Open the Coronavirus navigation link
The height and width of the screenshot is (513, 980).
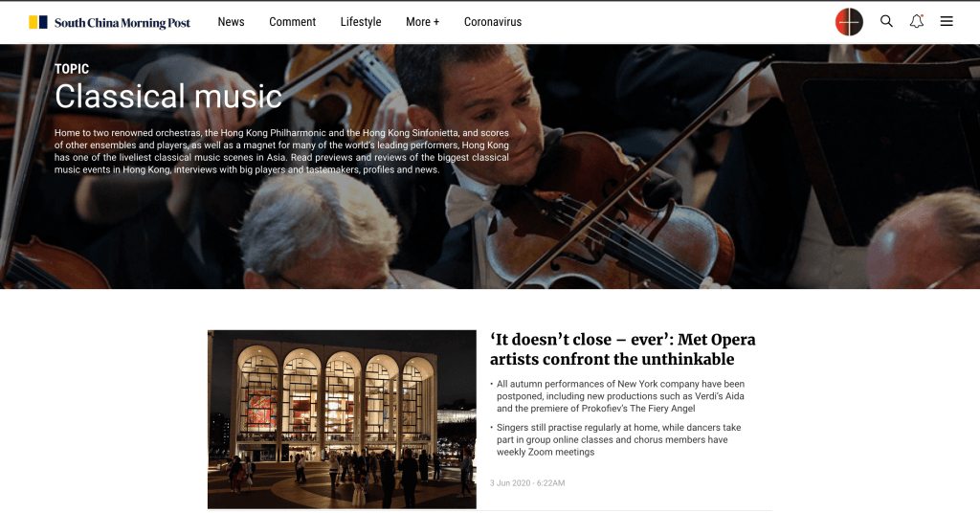pos(493,22)
